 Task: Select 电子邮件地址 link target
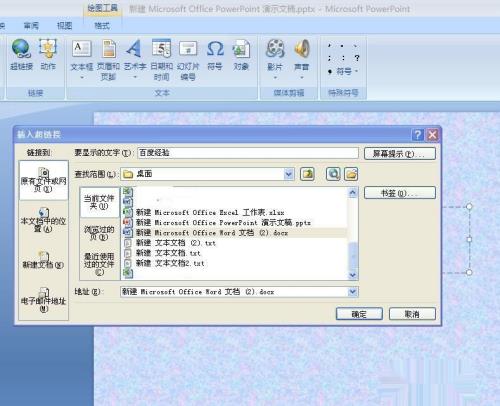click(x=44, y=299)
